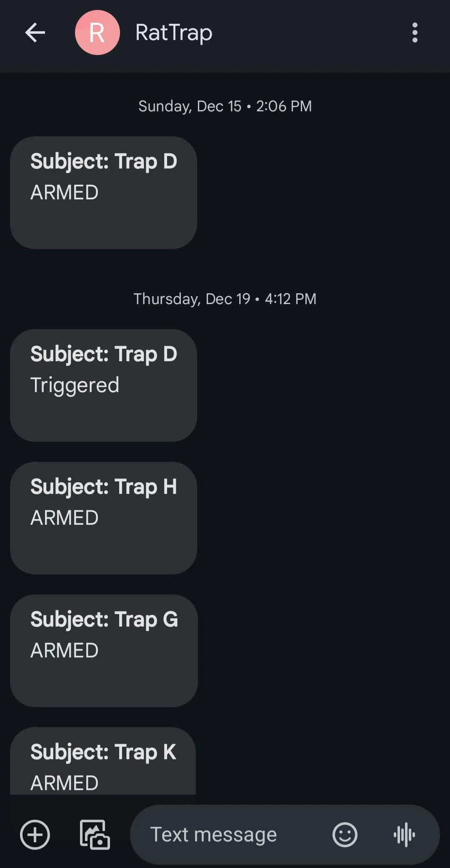Click the 'Subject: Trap G' bold heading

coord(104,619)
